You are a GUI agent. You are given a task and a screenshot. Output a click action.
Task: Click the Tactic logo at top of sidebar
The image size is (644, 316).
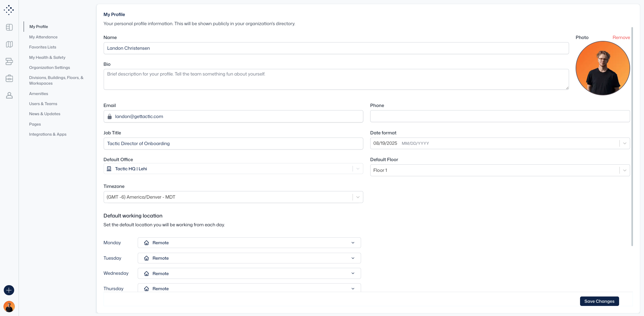tap(9, 10)
